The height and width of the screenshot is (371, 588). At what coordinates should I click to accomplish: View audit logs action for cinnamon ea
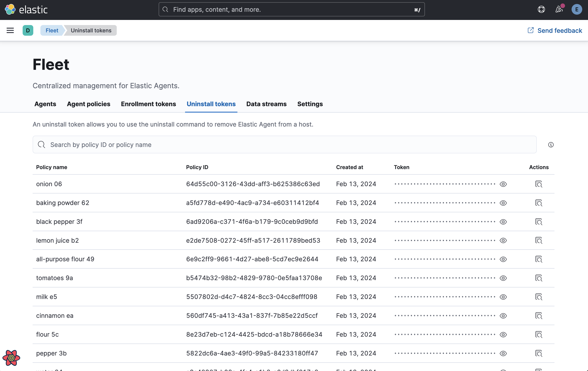coord(539,315)
